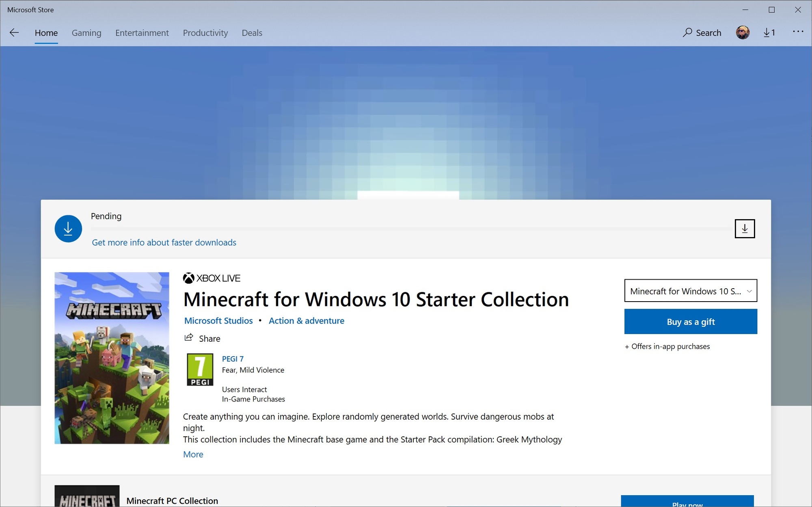Viewport: 812px width, 507px height.
Task: Click the Pending status text
Action: (106, 216)
